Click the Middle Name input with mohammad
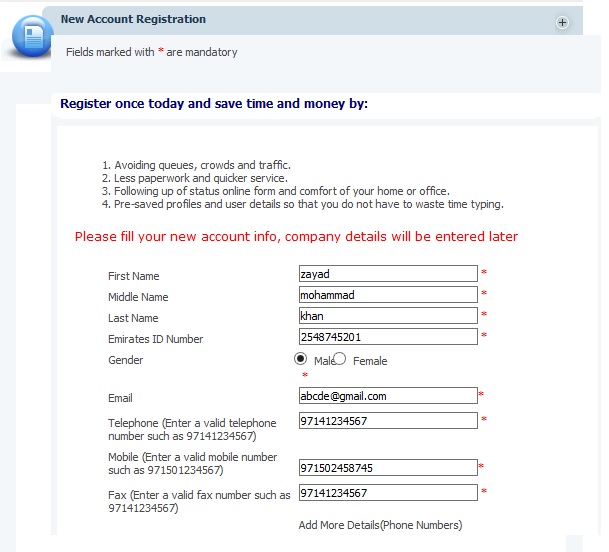 (x=388, y=295)
